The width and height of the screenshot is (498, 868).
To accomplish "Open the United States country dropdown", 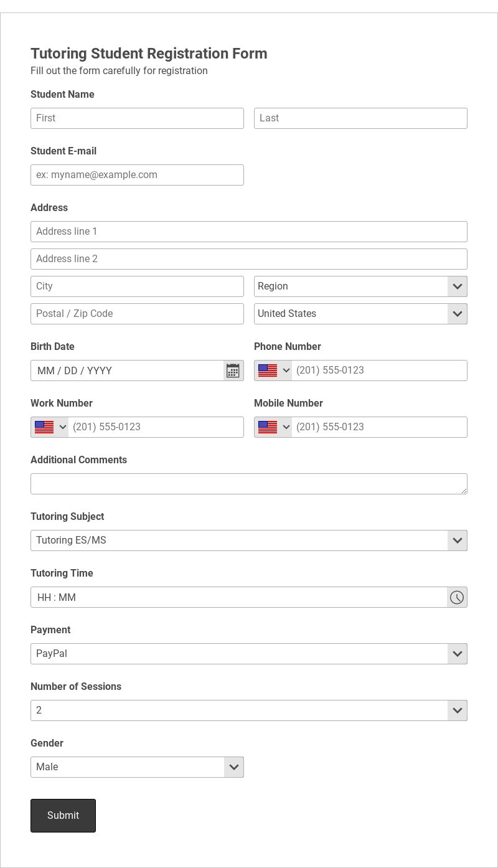I will tap(360, 314).
